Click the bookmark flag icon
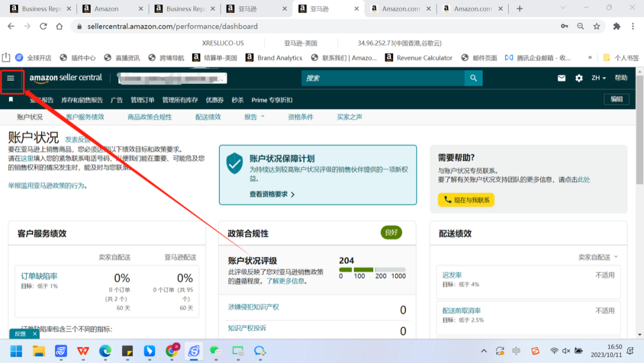 11,100
